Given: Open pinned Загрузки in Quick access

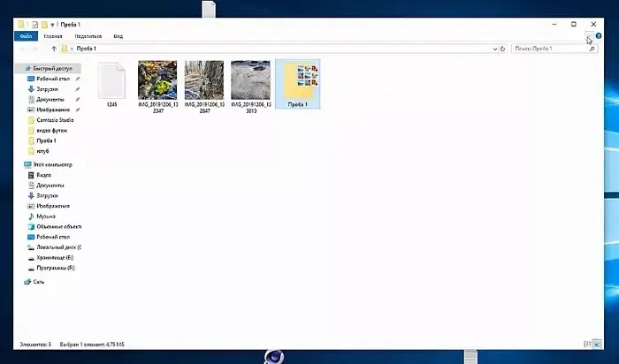Looking at the screenshot, I should 47,89.
